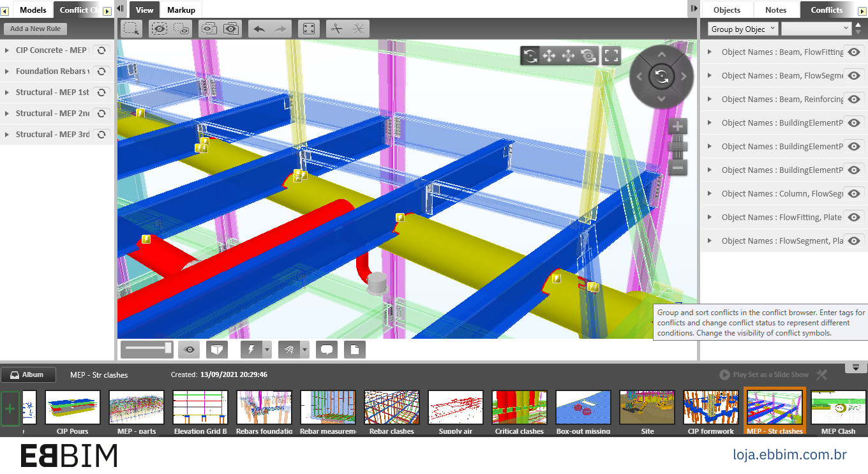Screen dimensions: 868x474
Task: Click Play Set as a Slide Show
Action: pyautogui.click(x=764, y=375)
